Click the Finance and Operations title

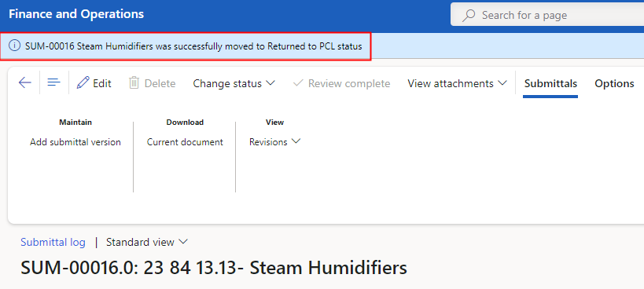(x=76, y=14)
